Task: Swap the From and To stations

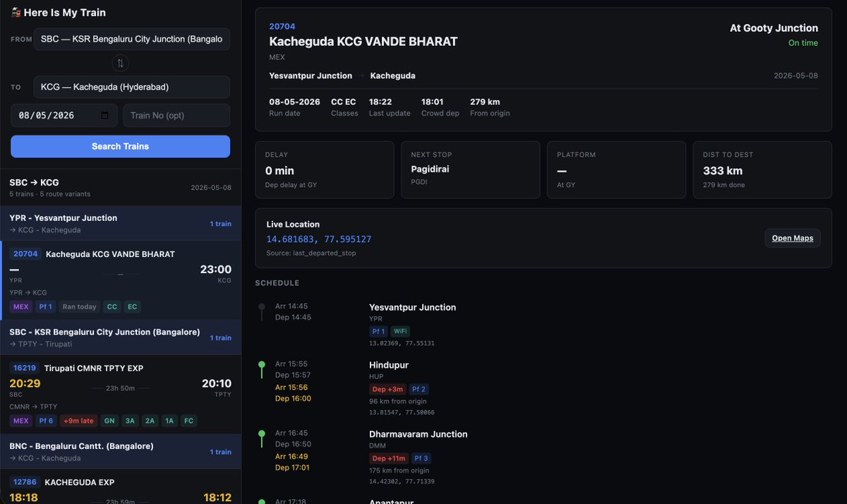Action: [x=120, y=63]
